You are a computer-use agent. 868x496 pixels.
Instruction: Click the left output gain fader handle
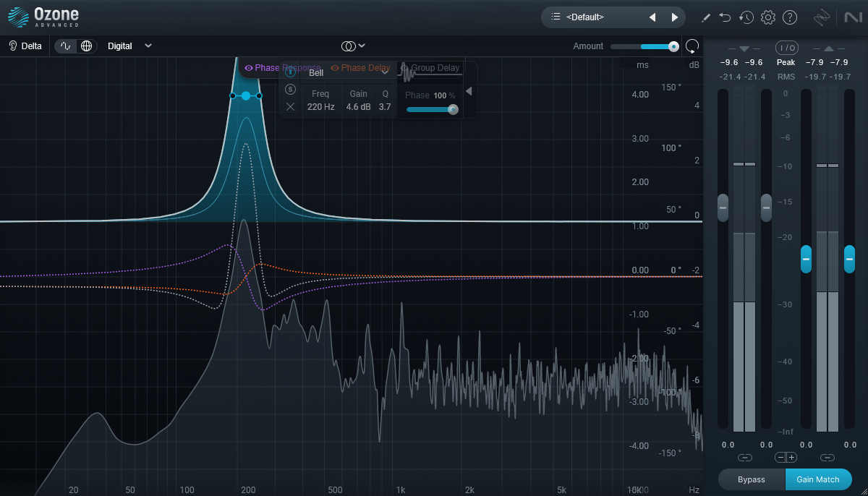click(806, 259)
